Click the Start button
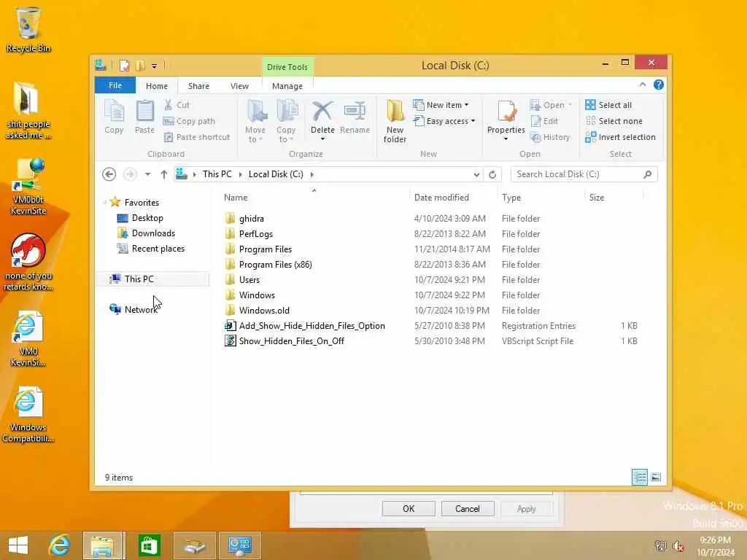The image size is (747, 560). (x=18, y=545)
